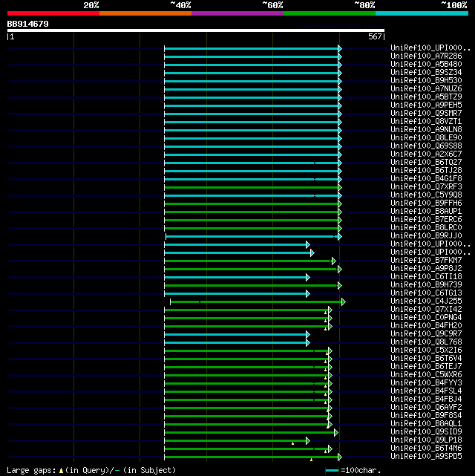This screenshot has width=475, height=476.
Task: Select the UniRef100_A9SPD5 label
Action: (426, 457)
